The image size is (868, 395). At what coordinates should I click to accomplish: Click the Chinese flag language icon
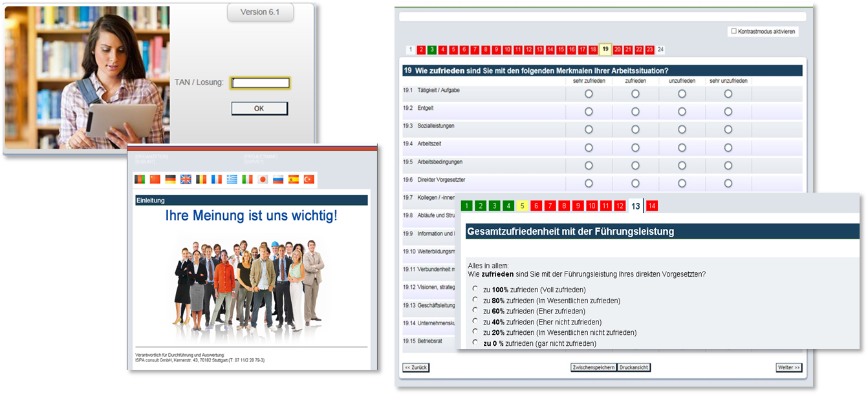(155, 179)
